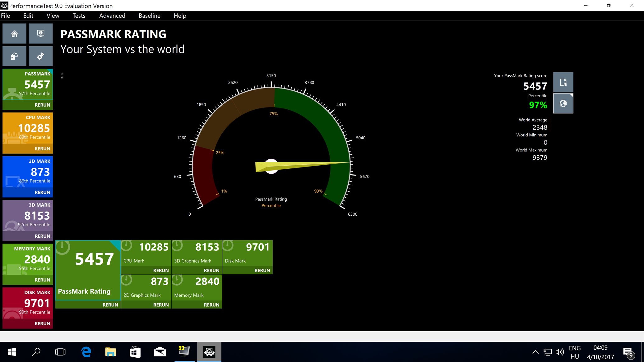Click the gauge icon on PassMark Rating tile
Viewport: 644px width, 362px height.
[x=63, y=247]
